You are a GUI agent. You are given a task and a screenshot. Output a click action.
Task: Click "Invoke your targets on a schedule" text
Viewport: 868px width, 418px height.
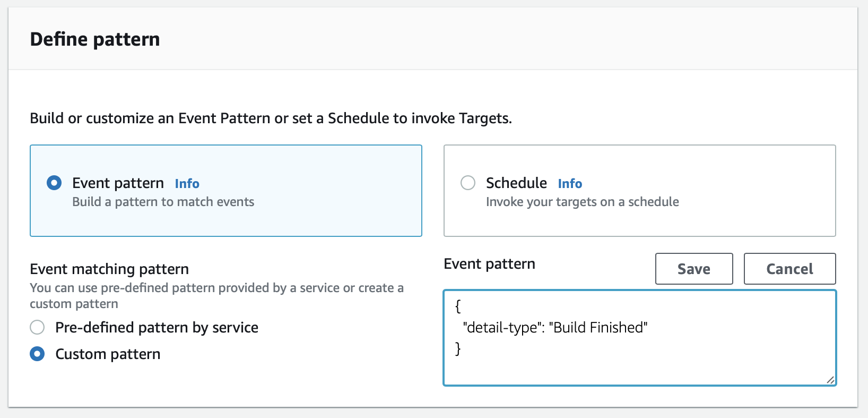click(x=582, y=202)
